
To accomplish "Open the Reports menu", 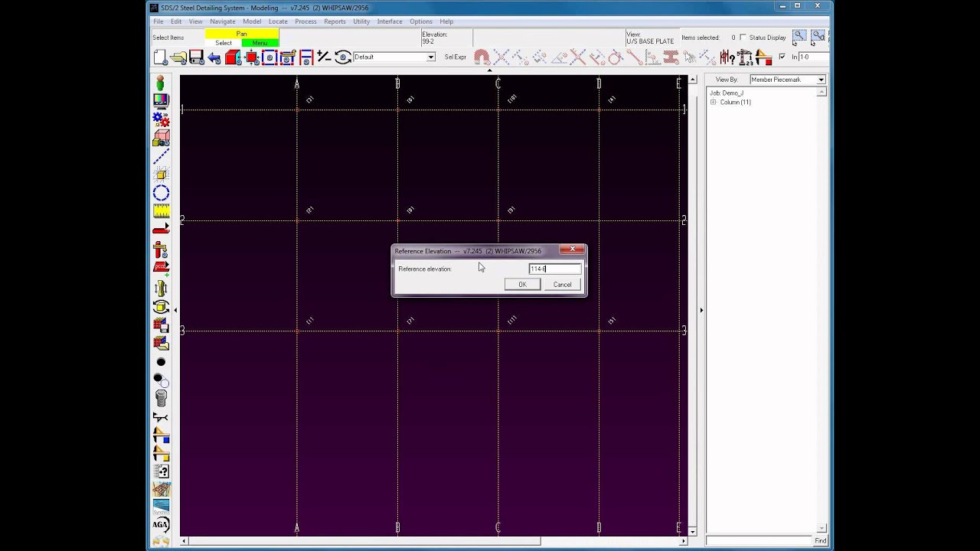I will (x=335, y=21).
